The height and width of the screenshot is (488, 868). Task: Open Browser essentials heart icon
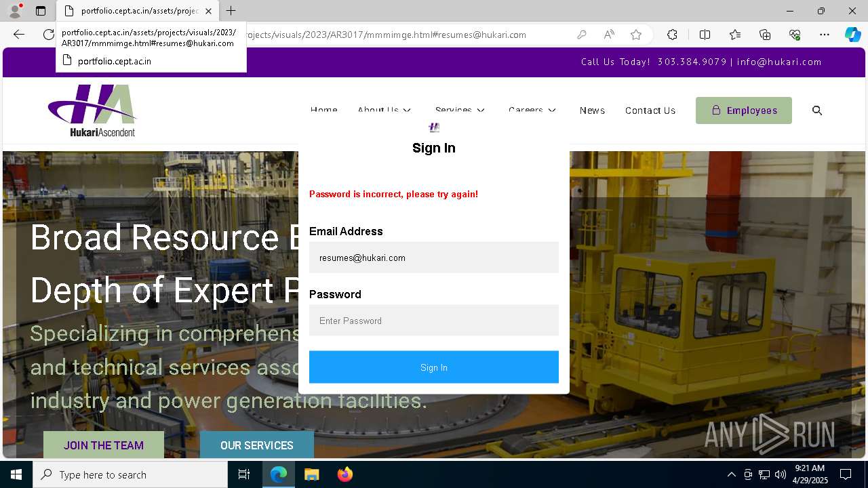pyautogui.click(x=795, y=35)
